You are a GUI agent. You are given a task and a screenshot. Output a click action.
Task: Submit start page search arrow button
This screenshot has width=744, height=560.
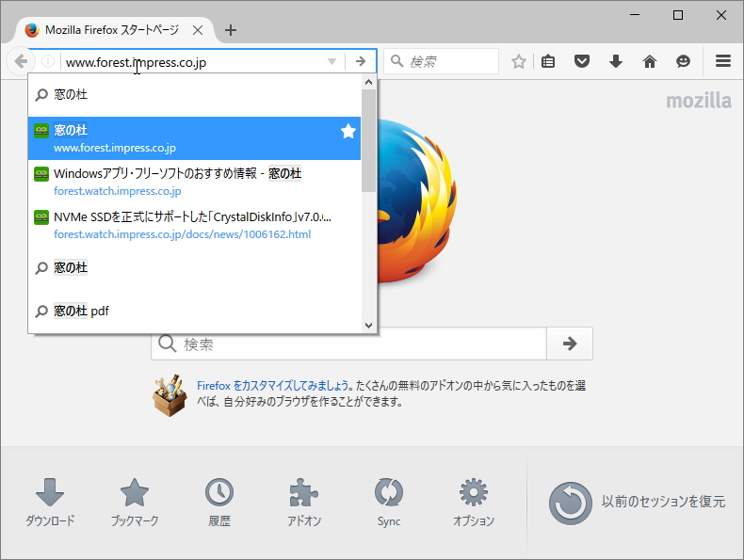coord(570,344)
